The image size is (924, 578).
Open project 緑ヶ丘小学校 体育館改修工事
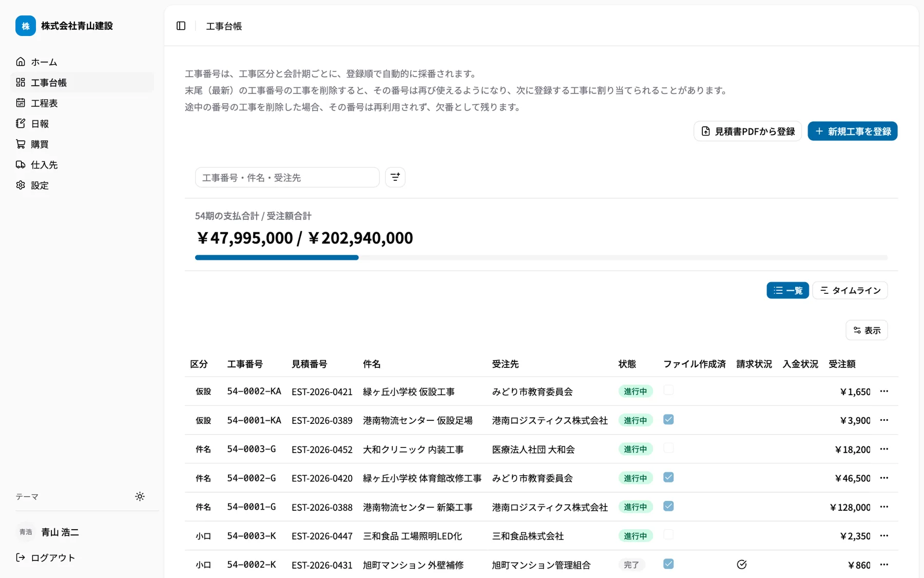pyautogui.click(x=422, y=478)
